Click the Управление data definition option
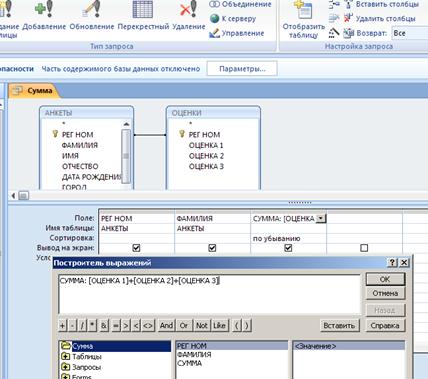Image resolution: width=428 pixels, height=379 pixels. [237, 33]
